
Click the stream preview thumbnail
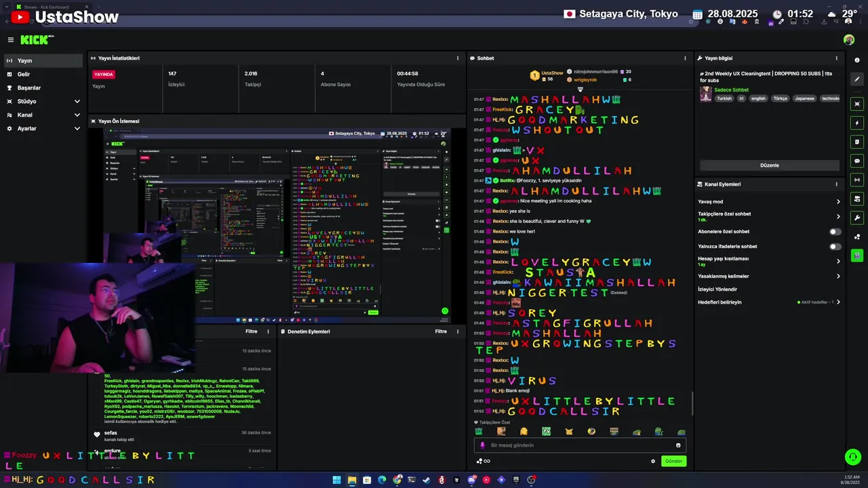point(277,226)
